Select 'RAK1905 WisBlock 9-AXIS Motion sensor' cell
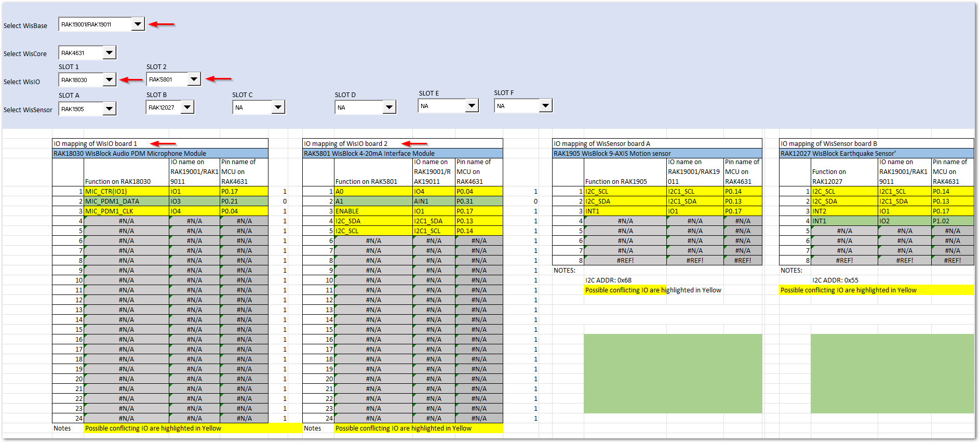This screenshot has height=443, width=980. tap(657, 153)
